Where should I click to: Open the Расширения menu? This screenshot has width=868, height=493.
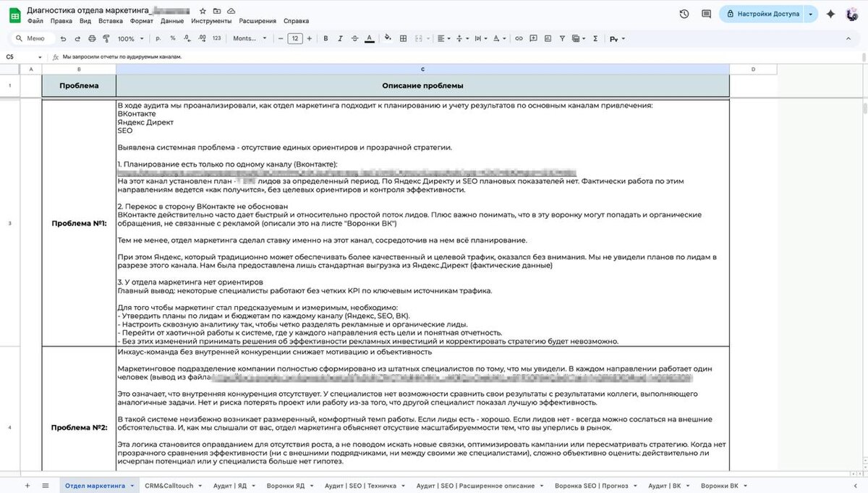257,21
